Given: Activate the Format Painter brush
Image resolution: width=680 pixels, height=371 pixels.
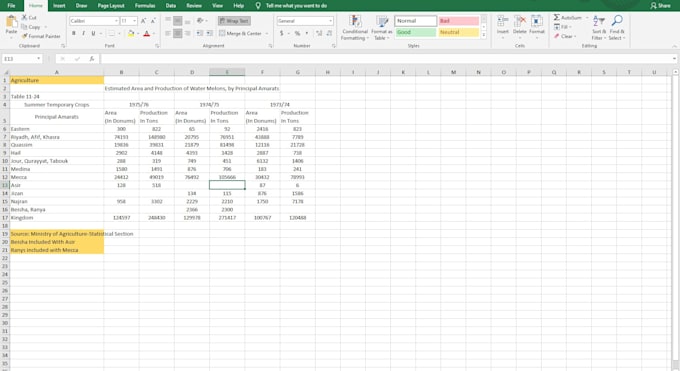Looking at the screenshot, I should pos(24,36).
